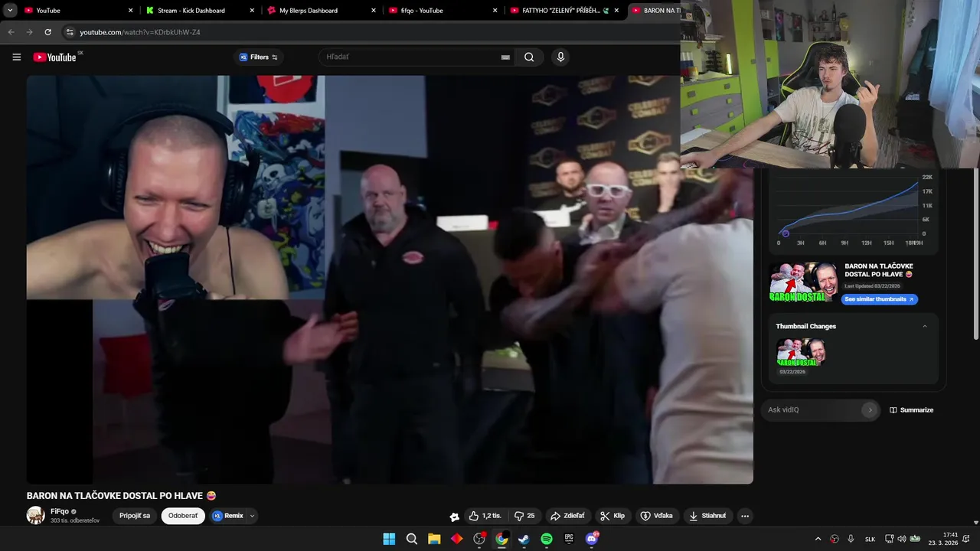
Task: Click the vidIQ views chart
Action: pyautogui.click(x=850, y=207)
